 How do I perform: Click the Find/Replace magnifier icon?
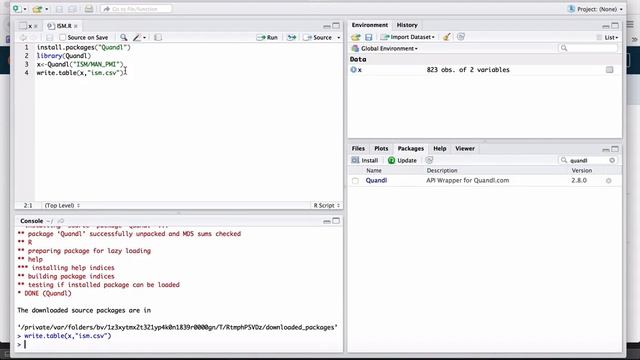point(123,38)
